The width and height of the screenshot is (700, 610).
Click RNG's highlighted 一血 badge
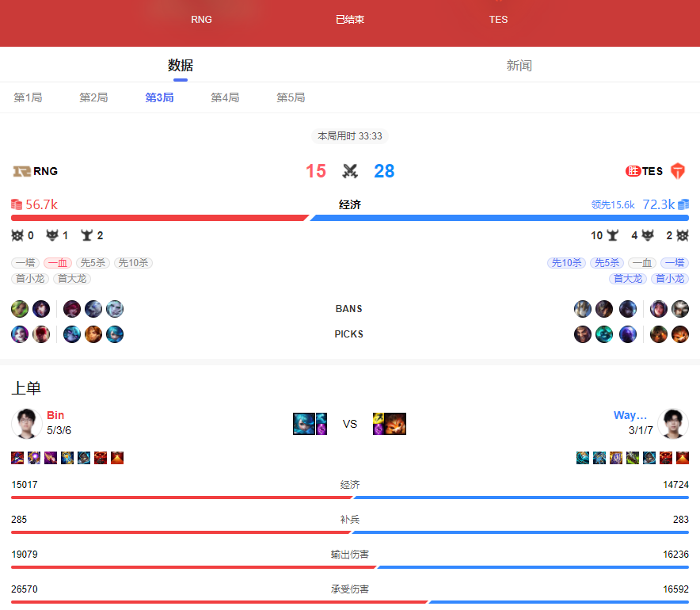pos(56,263)
